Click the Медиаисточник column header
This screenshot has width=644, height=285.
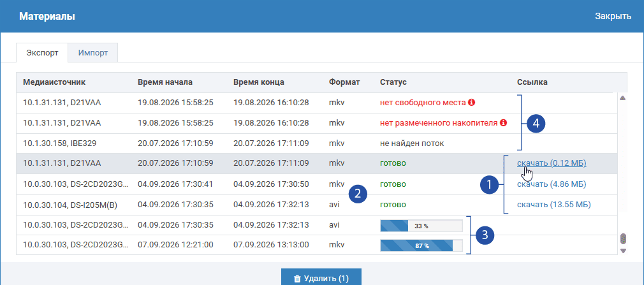click(54, 82)
